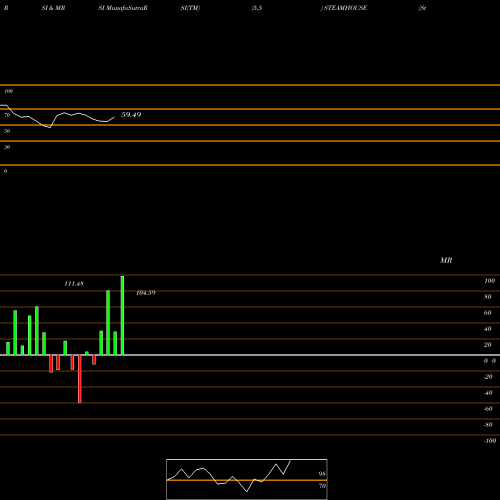Click the 80 label on the MR axis
Screen dimensions: 500x500
point(488,297)
